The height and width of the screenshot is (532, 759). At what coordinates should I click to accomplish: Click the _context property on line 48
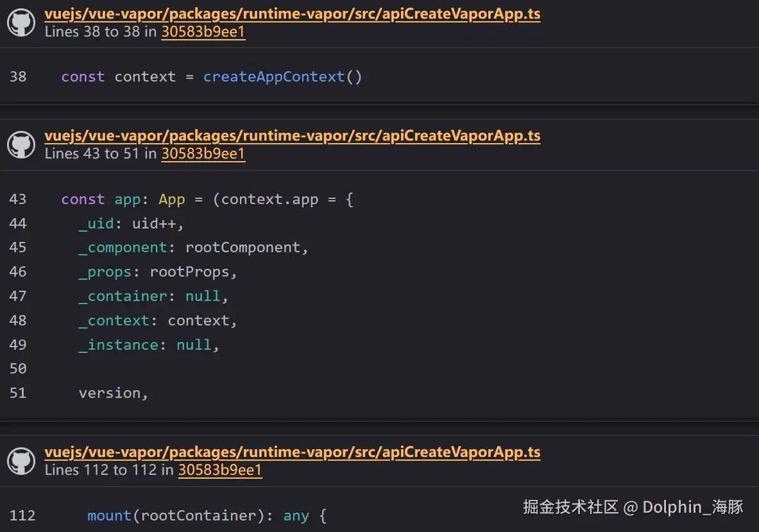click(114, 320)
